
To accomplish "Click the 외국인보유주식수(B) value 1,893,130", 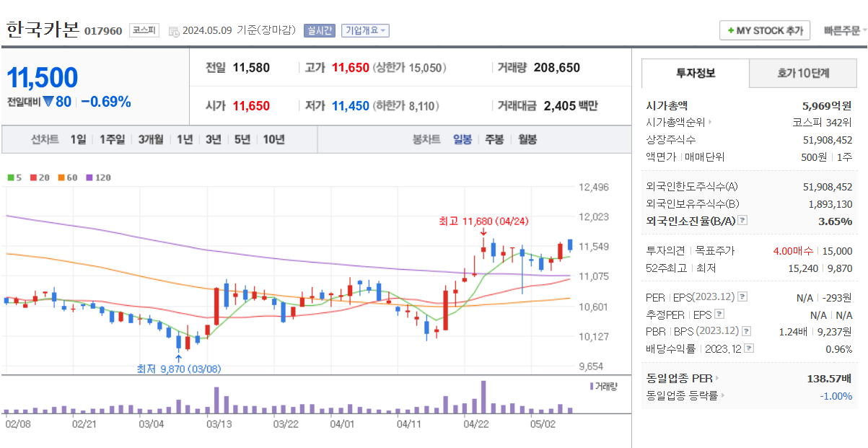I will pos(830,204).
